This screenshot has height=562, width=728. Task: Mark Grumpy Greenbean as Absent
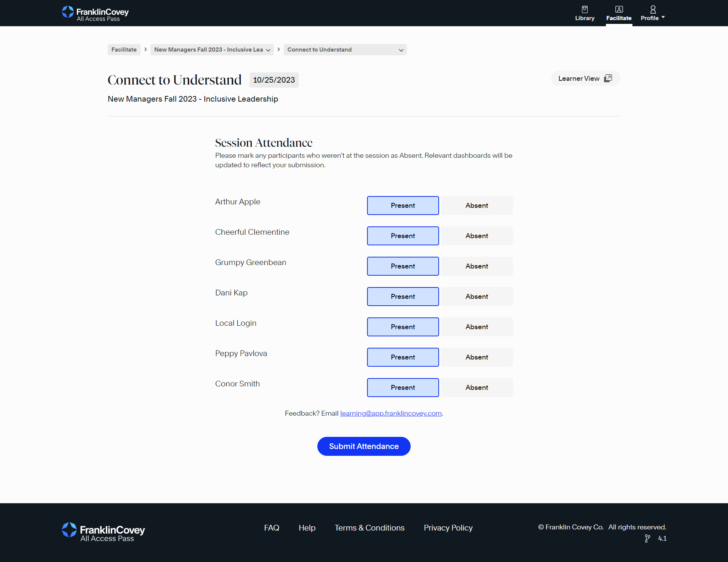point(477,266)
